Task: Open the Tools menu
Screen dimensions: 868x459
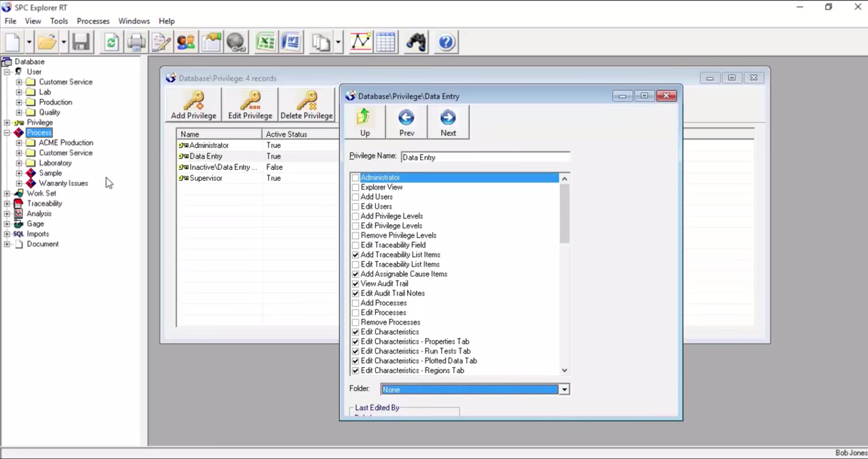Action: coord(59,21)
